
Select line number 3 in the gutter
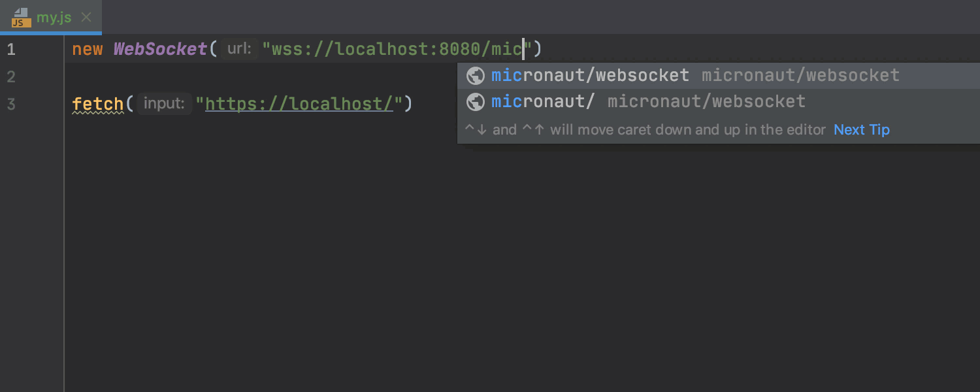point(11,105)
